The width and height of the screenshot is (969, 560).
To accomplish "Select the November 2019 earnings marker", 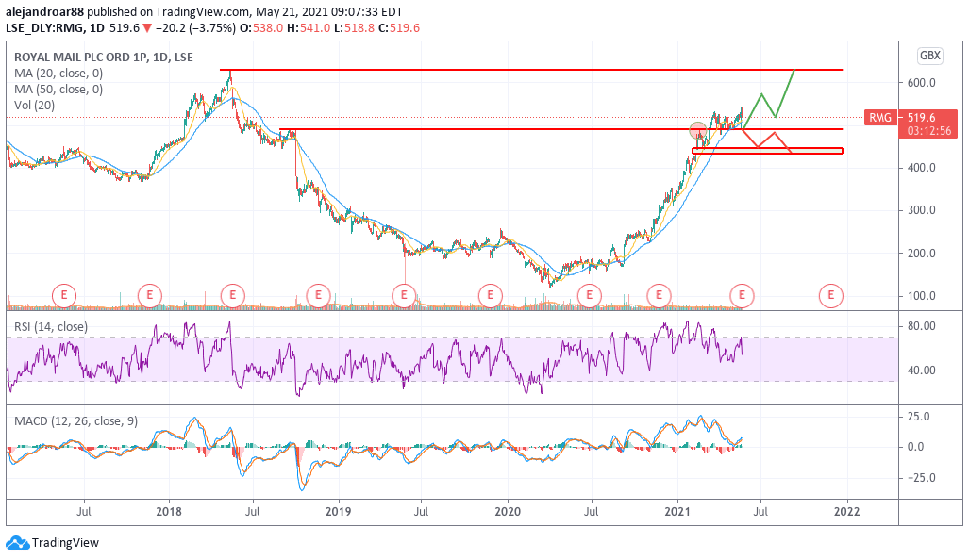I will tap(491, 295).
